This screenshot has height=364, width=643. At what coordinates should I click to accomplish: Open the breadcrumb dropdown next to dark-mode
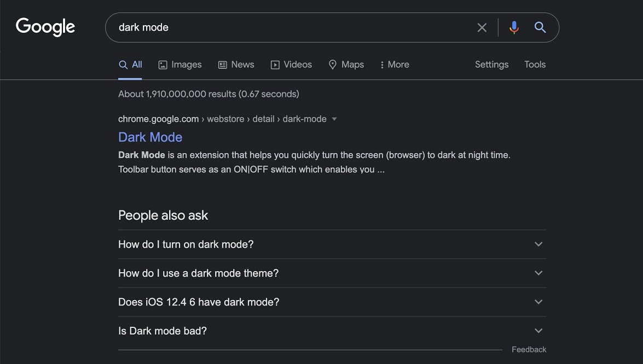[x=334, y=119]
